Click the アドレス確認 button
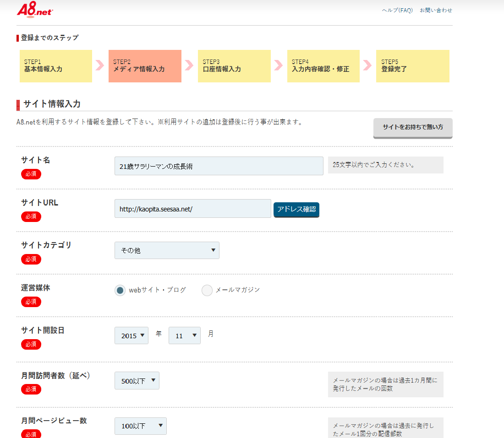The width and height of the screenshot is (504, 438). pyautogui.click(x=296, y=210)
